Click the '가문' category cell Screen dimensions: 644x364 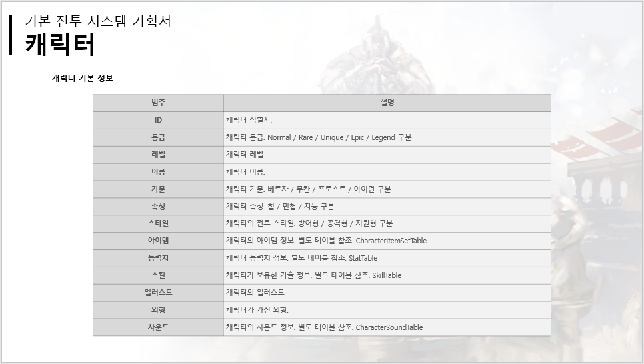pos(158,189)
